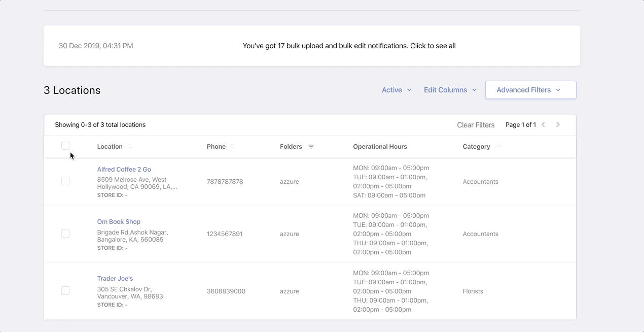
Task: Open the Trader Joe's location link
Action: click(x=115, y=279)
